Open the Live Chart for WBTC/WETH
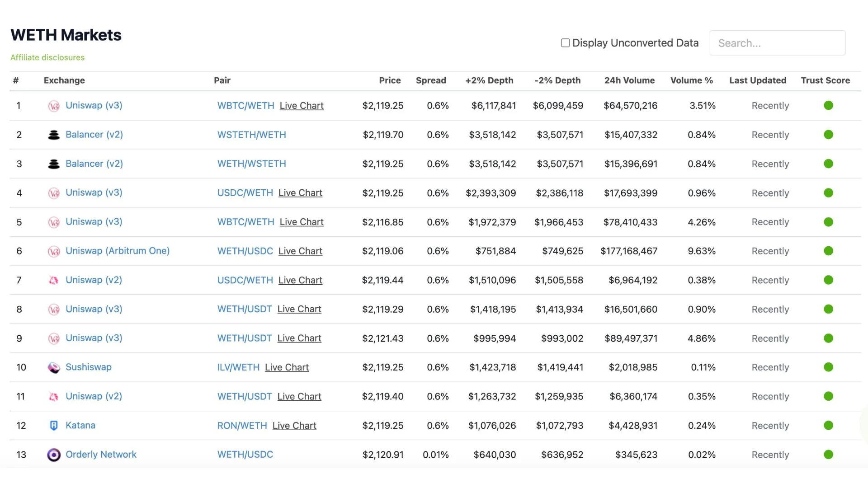Image resolution: width=868 pixels, height=488 pixels. 301,105
